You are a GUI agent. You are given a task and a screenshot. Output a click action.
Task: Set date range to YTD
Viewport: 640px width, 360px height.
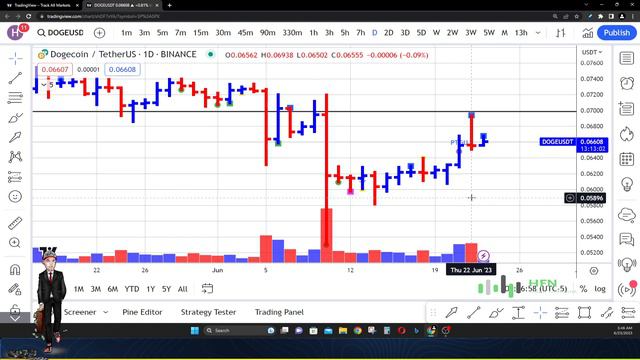tap(132, 289)
